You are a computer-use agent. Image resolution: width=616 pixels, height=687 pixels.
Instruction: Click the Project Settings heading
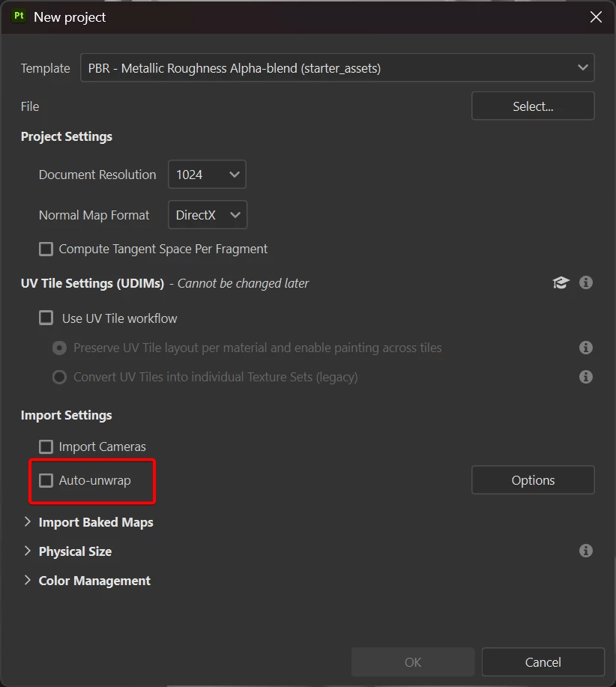(x=67, y=136)
